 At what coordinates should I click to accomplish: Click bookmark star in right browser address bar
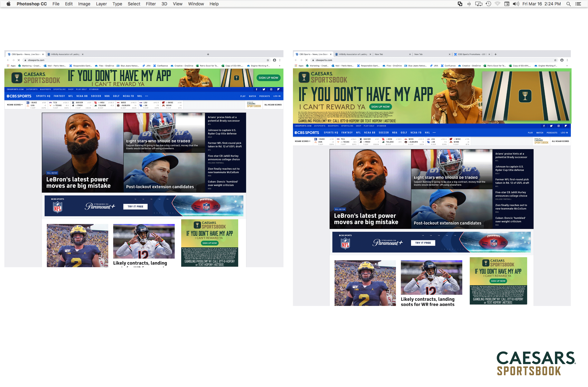(x=555, y=60)
